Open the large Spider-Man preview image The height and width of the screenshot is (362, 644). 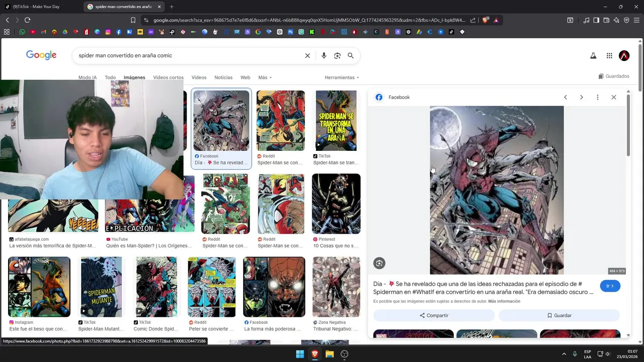tap(497, 190)
